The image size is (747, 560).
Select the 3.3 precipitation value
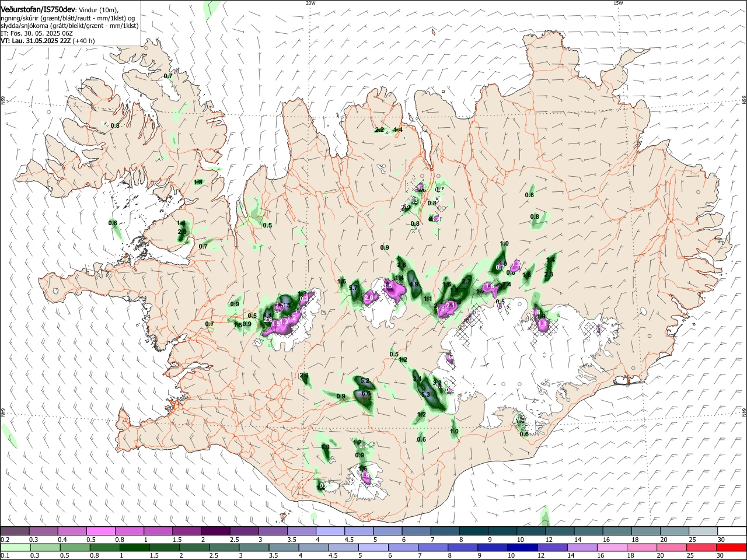pos(437,382)
